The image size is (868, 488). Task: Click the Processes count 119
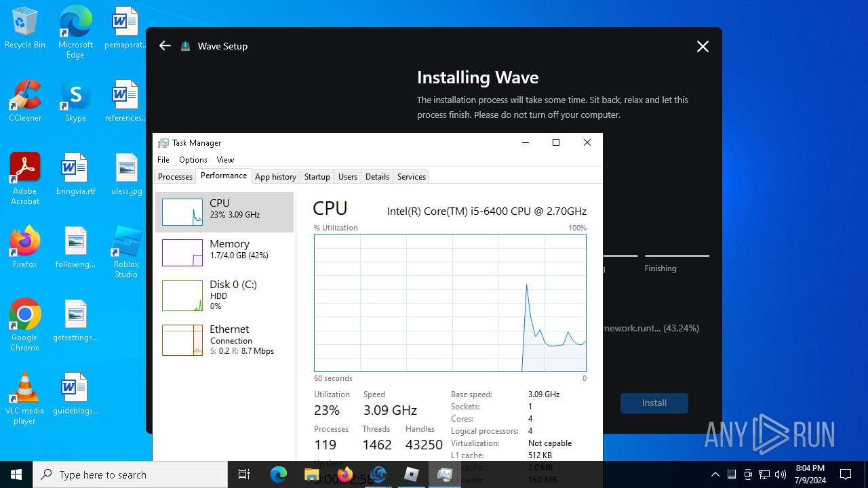coord(325,445)
